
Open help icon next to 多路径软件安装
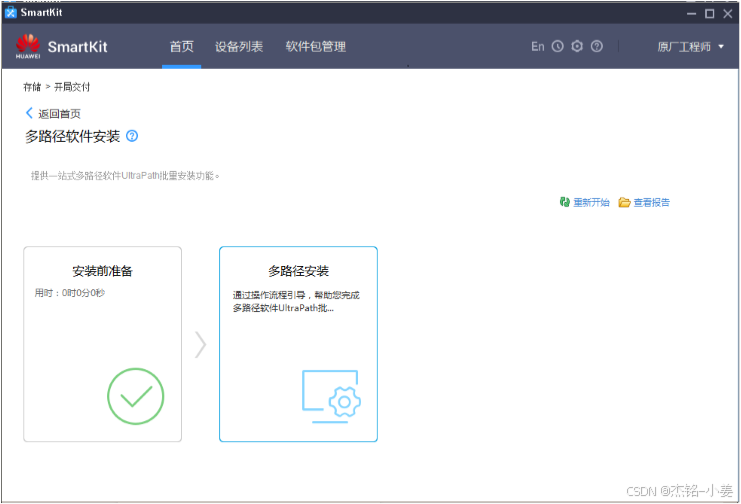pos(132,136)
